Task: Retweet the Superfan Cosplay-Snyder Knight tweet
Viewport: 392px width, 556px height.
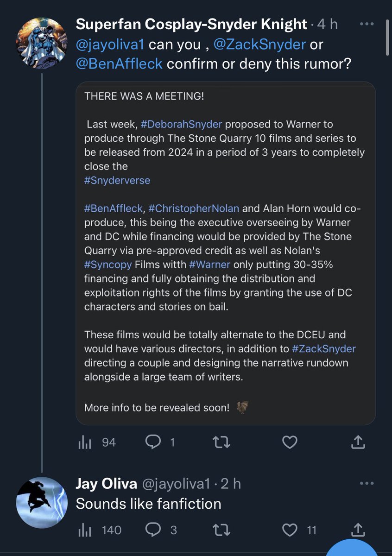Action: click(221, 443)
